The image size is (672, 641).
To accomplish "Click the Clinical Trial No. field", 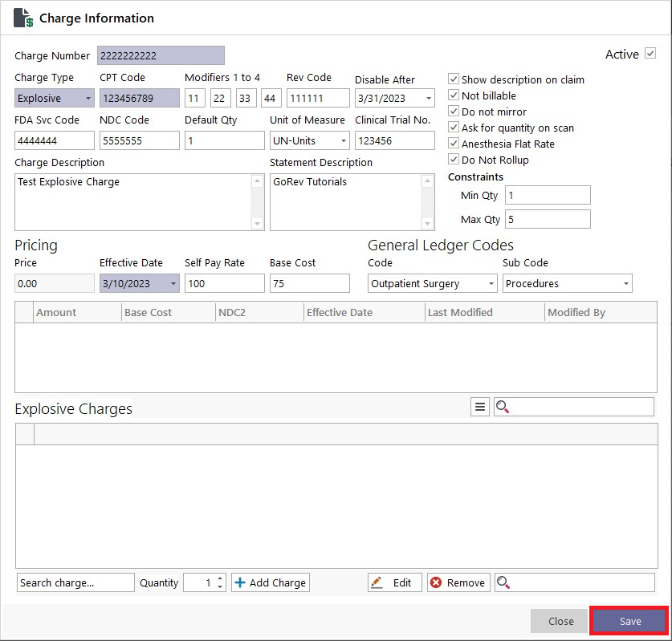I will click(395, 140).
